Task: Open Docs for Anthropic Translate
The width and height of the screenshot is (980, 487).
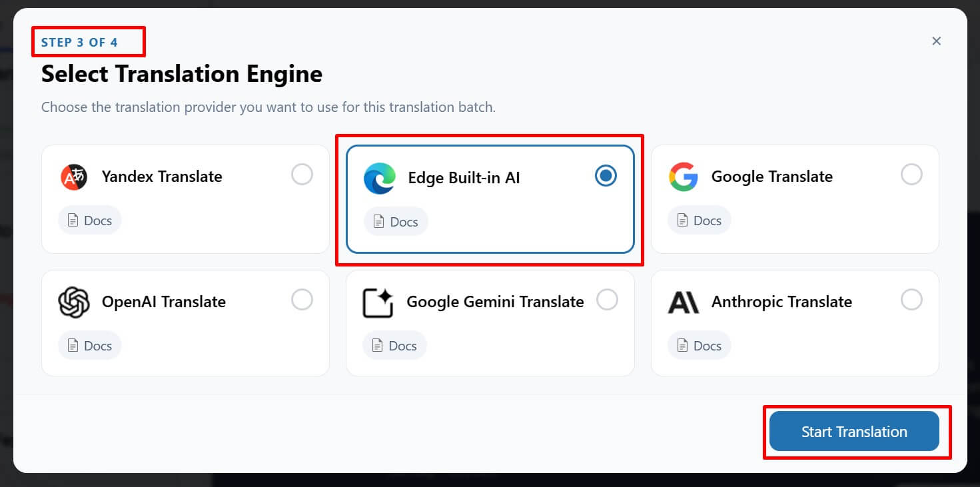Action: (700, 346)
